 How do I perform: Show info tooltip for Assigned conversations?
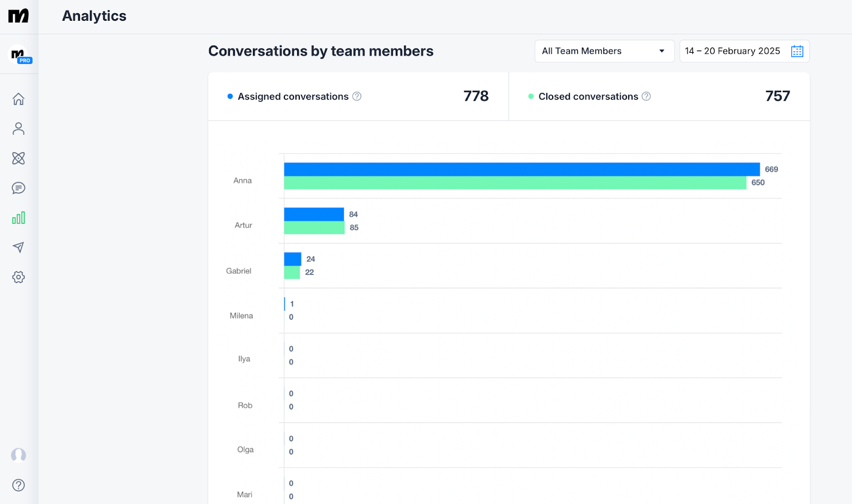[357, 96]
